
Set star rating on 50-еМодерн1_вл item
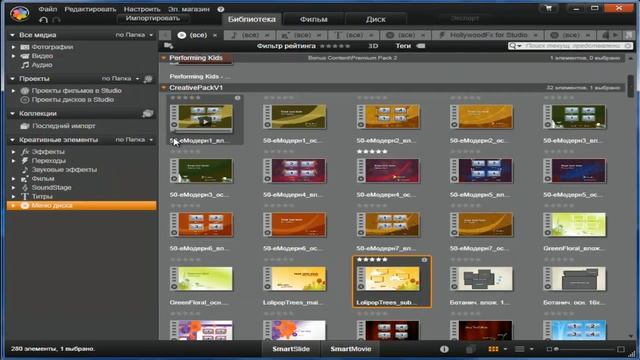coord(185,98)
